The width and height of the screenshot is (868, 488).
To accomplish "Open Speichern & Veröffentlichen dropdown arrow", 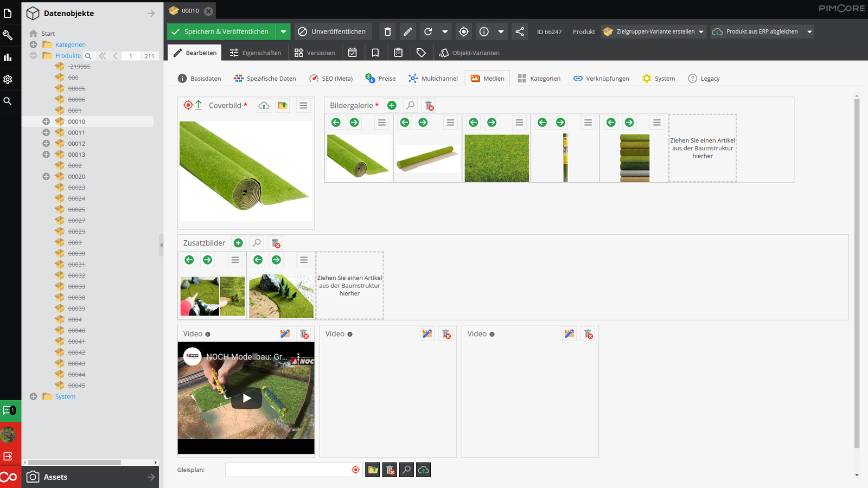I will pos(283,31).
